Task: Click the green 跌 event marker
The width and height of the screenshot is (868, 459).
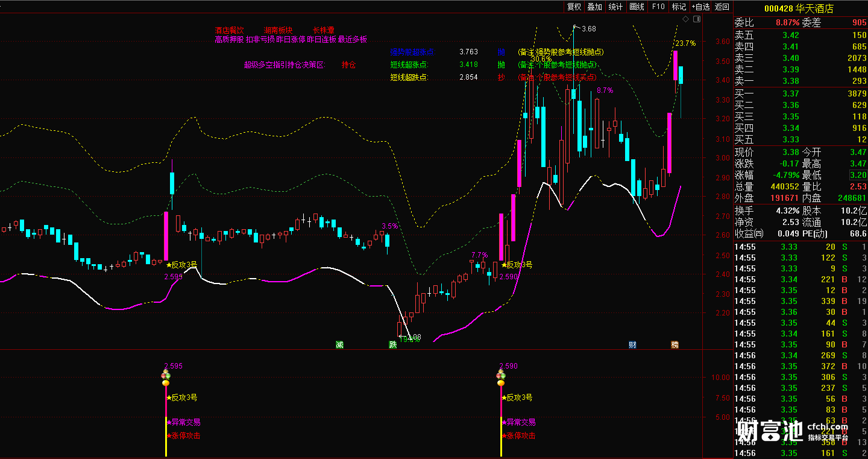Action: tap(393, 344)
